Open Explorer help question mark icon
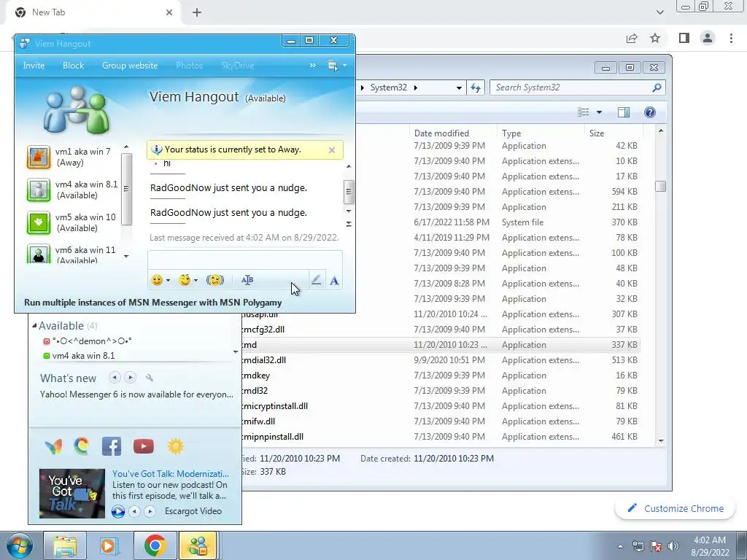 tap(650, 112)
